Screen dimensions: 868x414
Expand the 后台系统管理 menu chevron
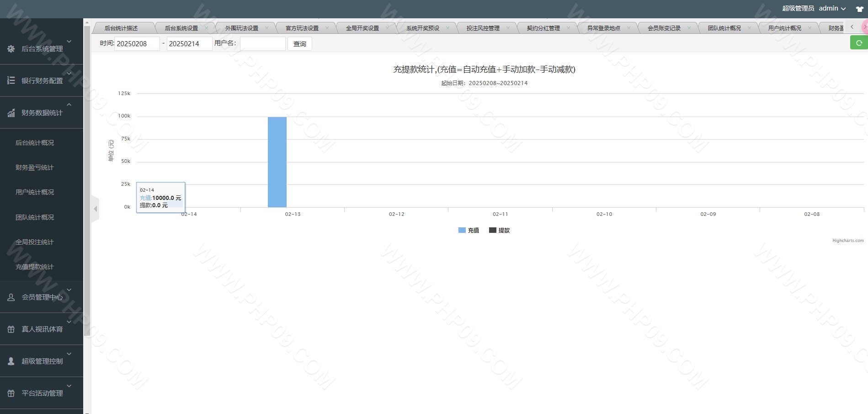[x=69, y=41]
